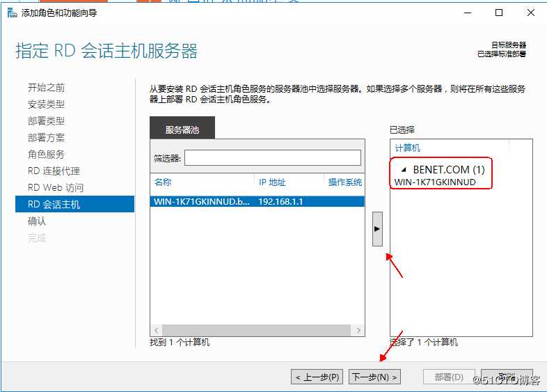Click the 部署(D) deploy button
The width and height of the screenshot is (547, 392).
[449, 377]
